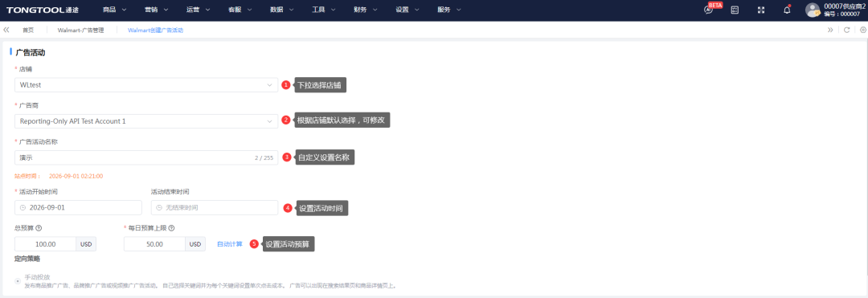Switch to the 首页 tab
868x298 pixels.
coord(27,31)
